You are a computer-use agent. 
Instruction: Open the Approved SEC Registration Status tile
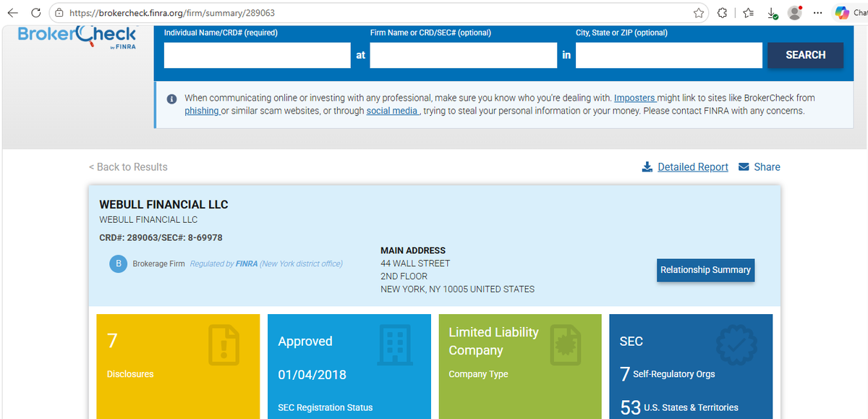point(349,366)
